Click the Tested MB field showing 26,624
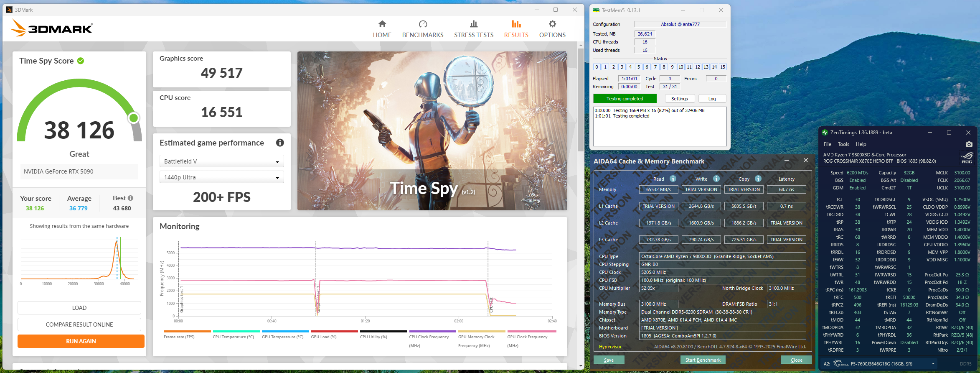Image resolution: width=980 pixels, height=373 pixels. point(645,34)
